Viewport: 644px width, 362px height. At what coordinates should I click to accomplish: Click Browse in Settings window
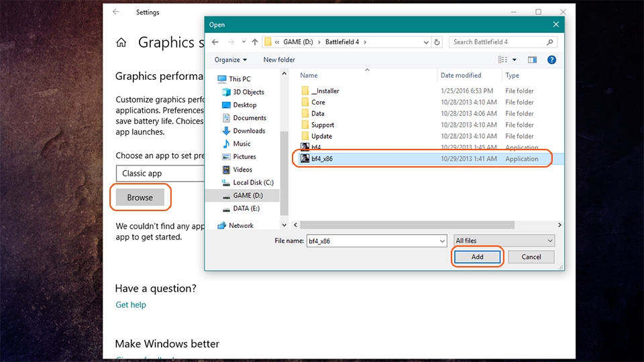click(140, 197)
